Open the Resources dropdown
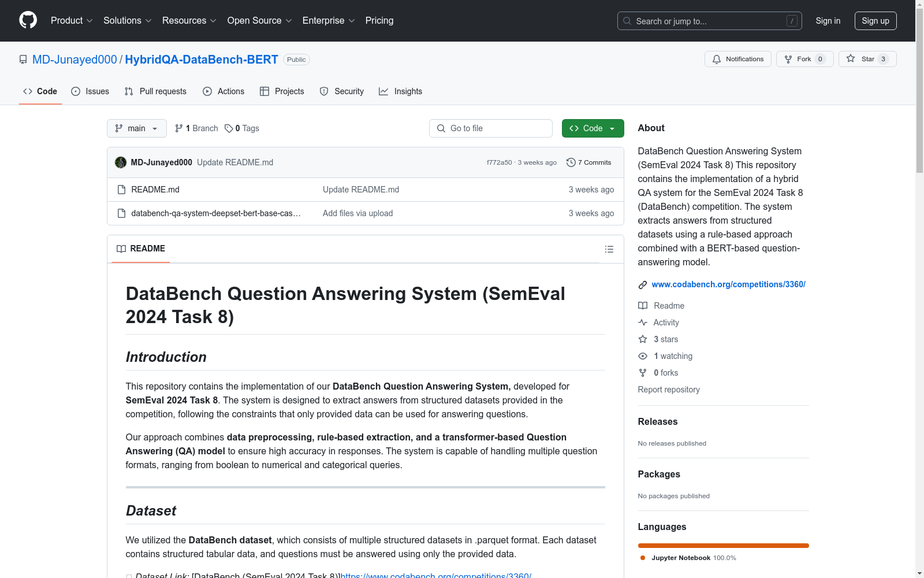 coord(189,21)
